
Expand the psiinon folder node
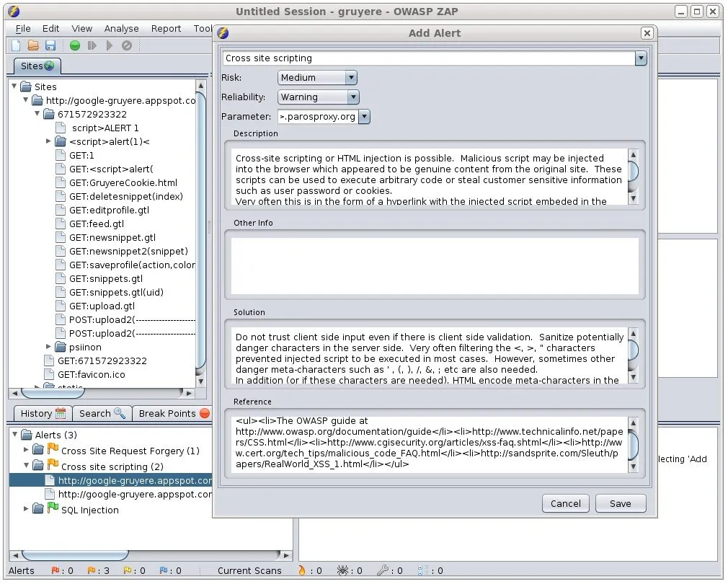tap(48, 347)
